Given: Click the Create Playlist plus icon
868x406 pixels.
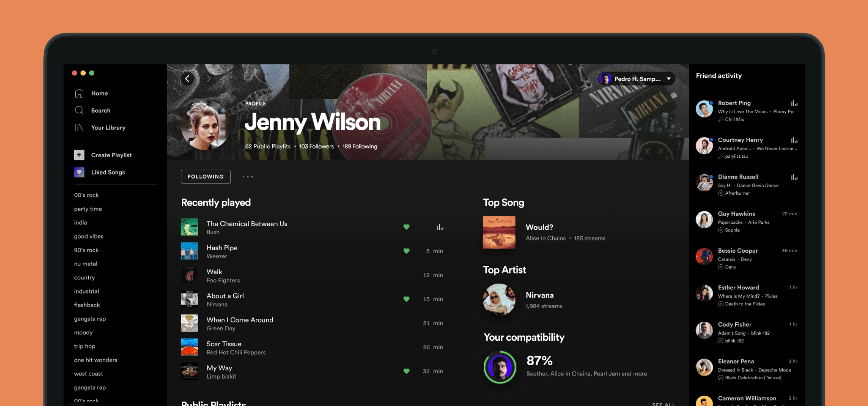Looking at the screenshot, I should 79,155.
